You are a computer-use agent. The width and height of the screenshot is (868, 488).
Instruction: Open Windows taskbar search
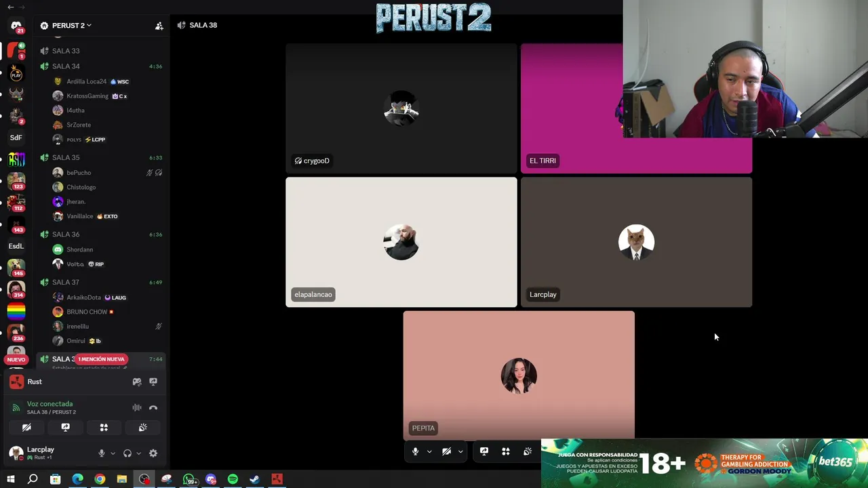click(x=33, y=479)
